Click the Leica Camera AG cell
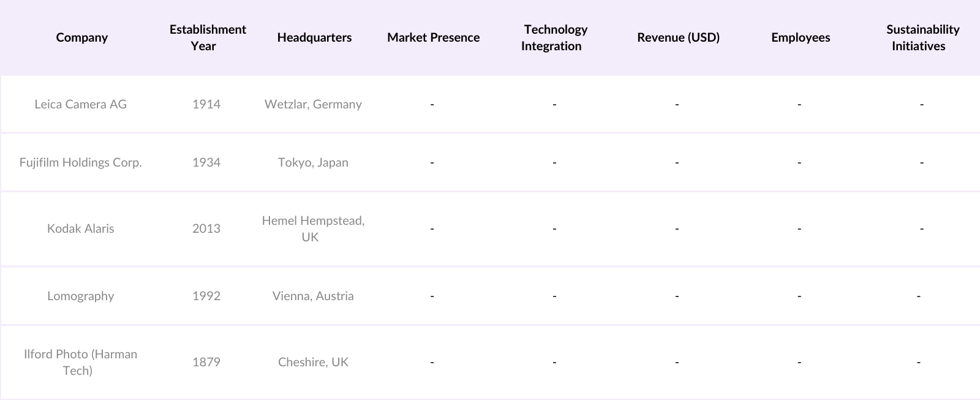The image size is (980, 400). (81, 104)
